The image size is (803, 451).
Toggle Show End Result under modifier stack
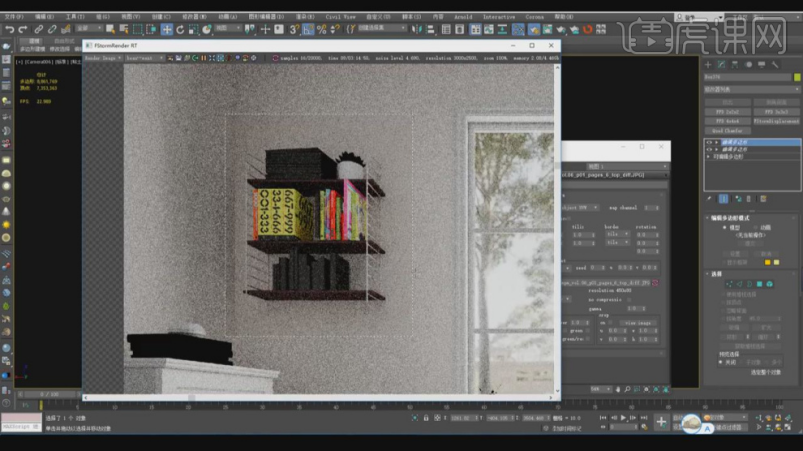pos(723,199)
